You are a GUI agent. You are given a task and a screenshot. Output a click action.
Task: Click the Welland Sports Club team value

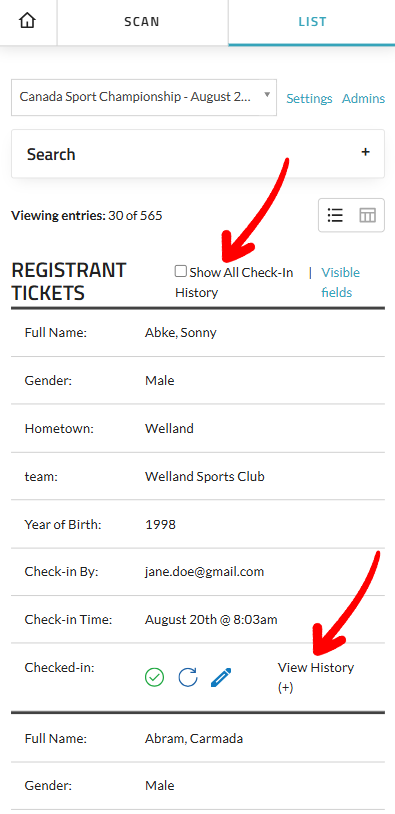[205, 476]
